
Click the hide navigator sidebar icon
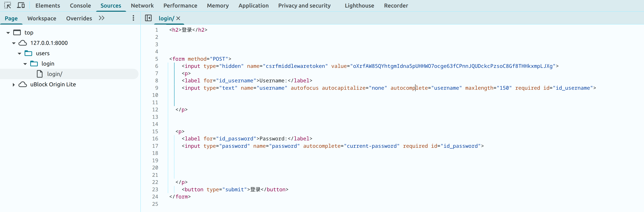click(x=148, y=18)
